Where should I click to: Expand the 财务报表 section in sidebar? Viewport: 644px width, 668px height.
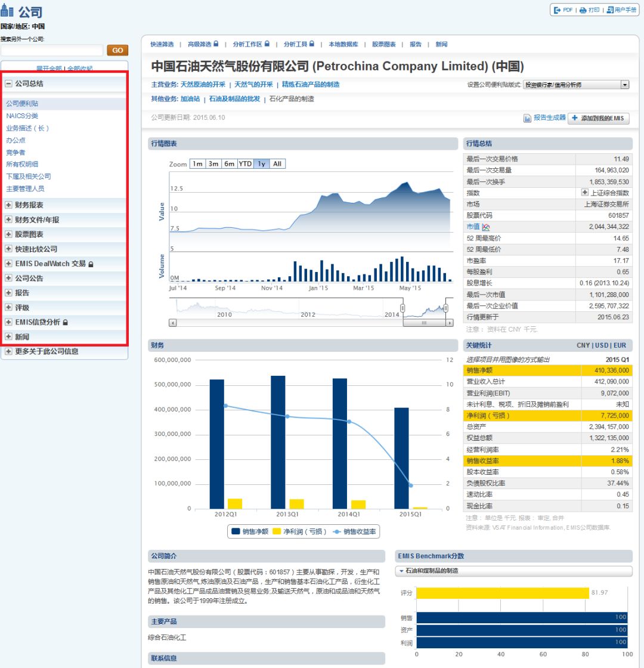8,205
